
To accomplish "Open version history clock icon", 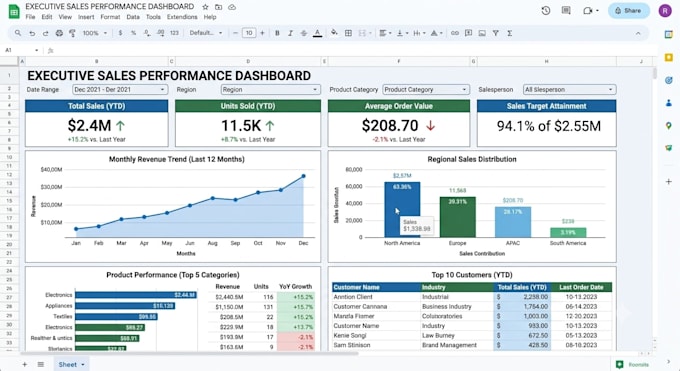I will click(x=546, y=10).
